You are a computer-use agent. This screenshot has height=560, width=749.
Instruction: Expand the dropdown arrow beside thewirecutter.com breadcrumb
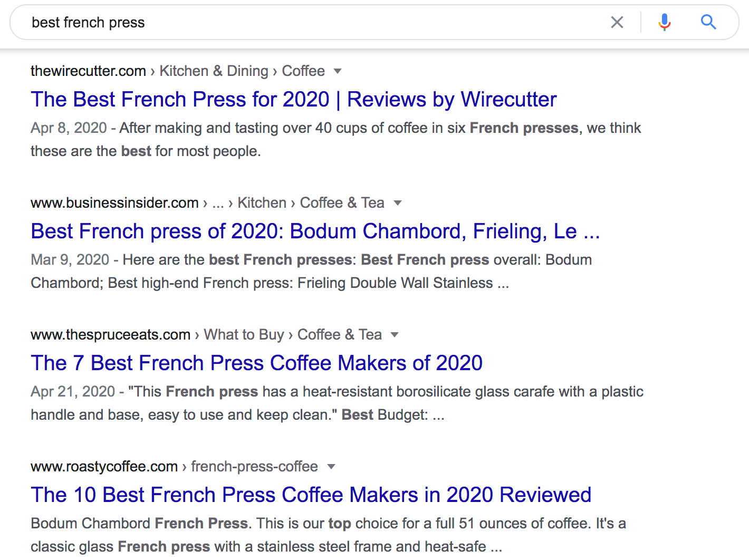click(x=338, y=71)
